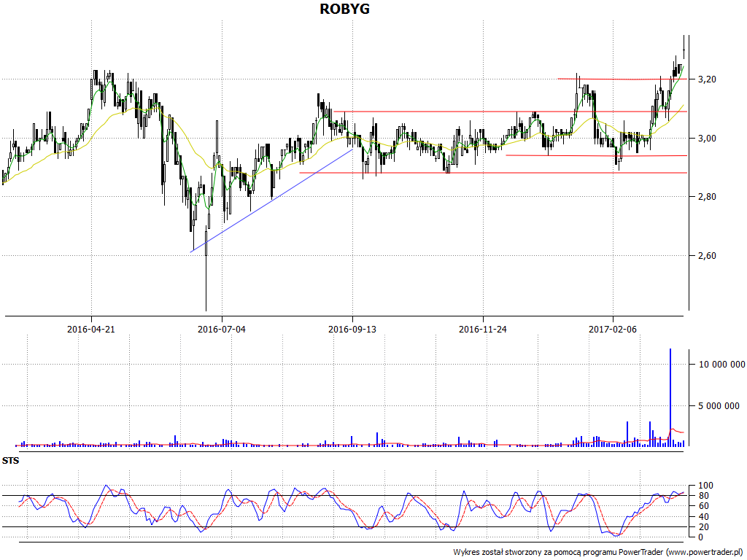The image size is (747, 560).
Task: Click the 3,20 price axis label
Action: point(707,79)
